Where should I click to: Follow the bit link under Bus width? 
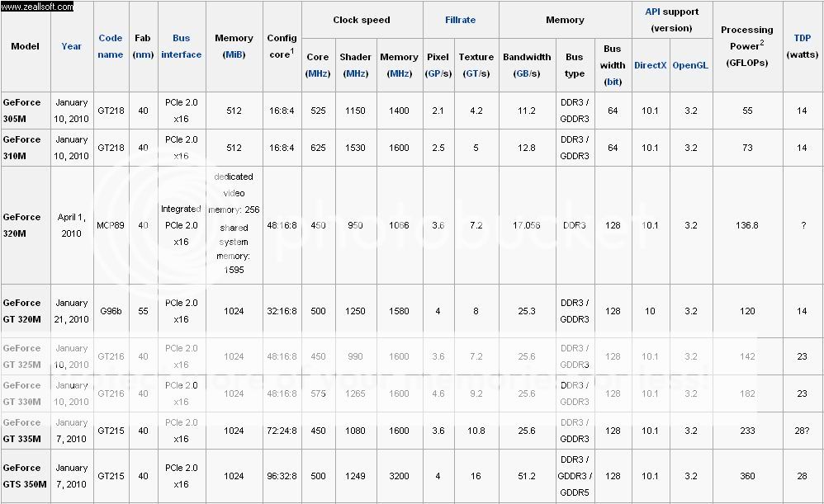(x=613, y=82)
